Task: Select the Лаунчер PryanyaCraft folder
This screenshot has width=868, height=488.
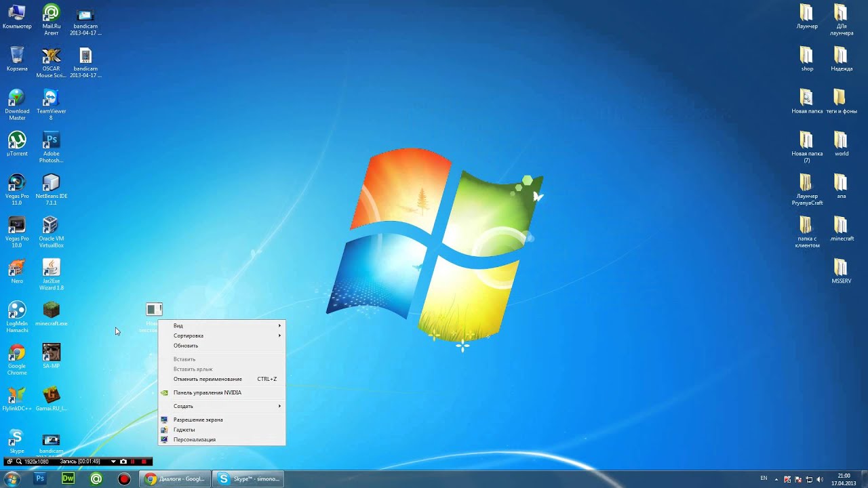Action: 806,190
